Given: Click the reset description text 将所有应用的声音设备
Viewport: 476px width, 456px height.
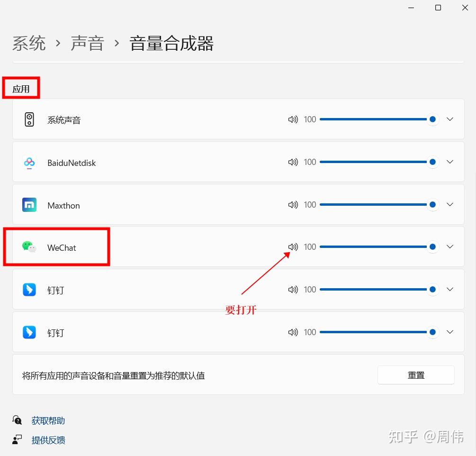Looking at the screenshot, I should click(x=114, y=375).
